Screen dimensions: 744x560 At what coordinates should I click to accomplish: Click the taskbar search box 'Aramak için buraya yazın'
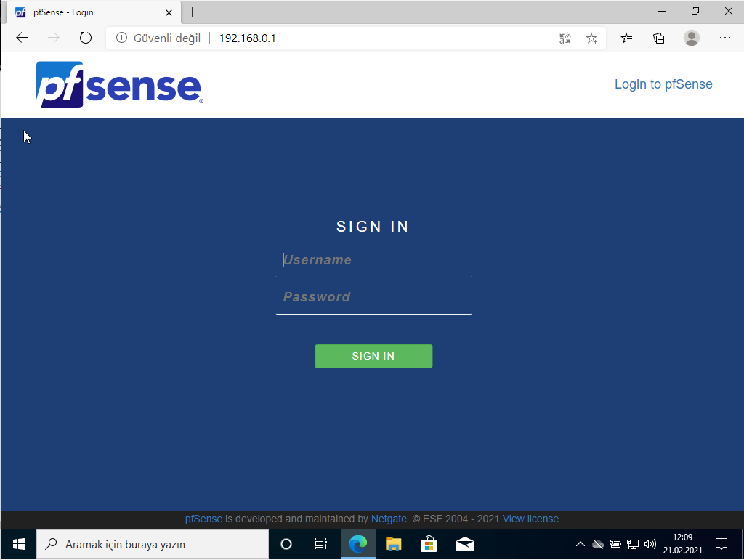coord(153,544)
